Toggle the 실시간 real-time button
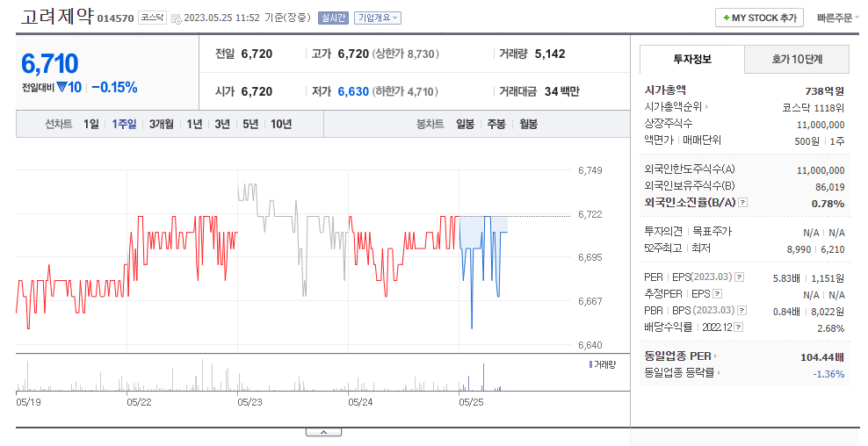868x446 pixels. pos(333,18)
